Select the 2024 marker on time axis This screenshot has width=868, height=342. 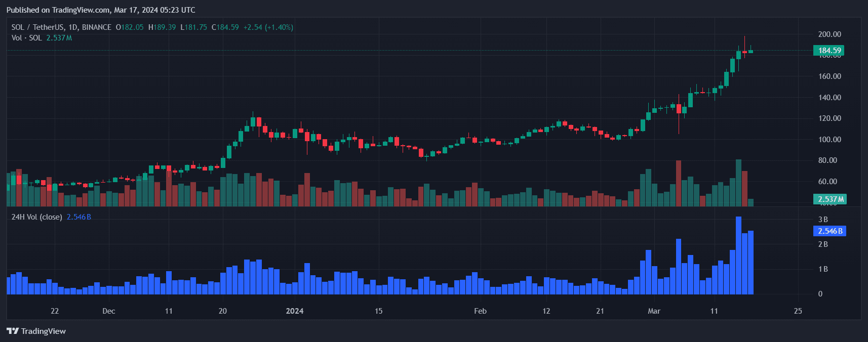[294, 311]
